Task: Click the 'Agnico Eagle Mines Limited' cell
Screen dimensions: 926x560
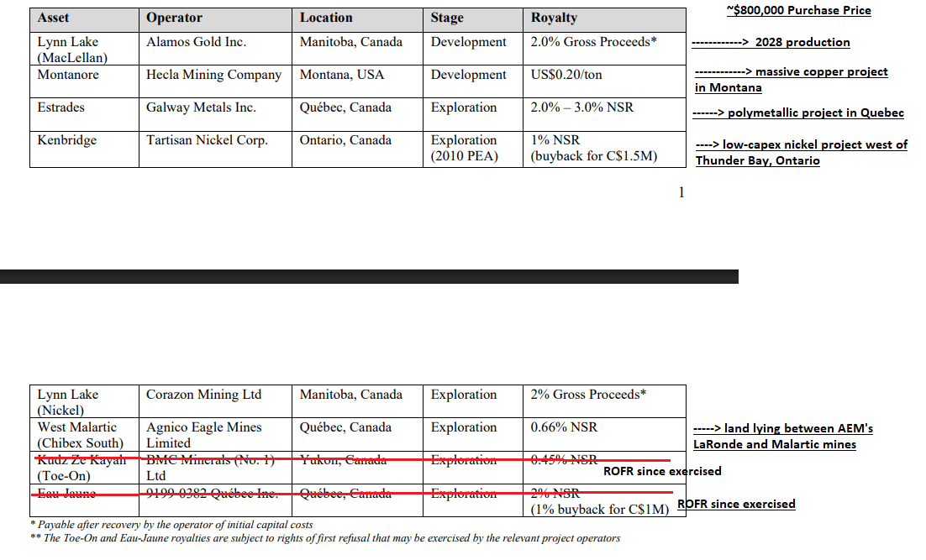Action: click(216, 435)
